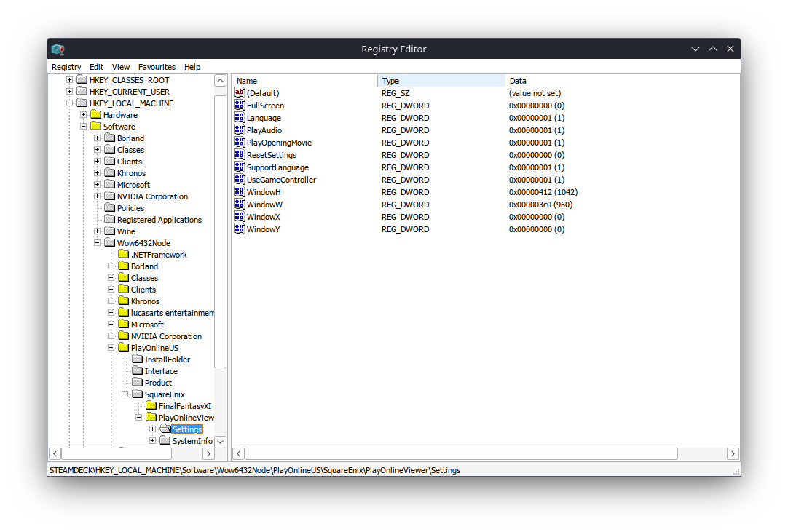Image resolution: width=788 pixels, height=532 pixels.
Task: Open the View menu
Action: pyautogui.click(x=120, y=67)
